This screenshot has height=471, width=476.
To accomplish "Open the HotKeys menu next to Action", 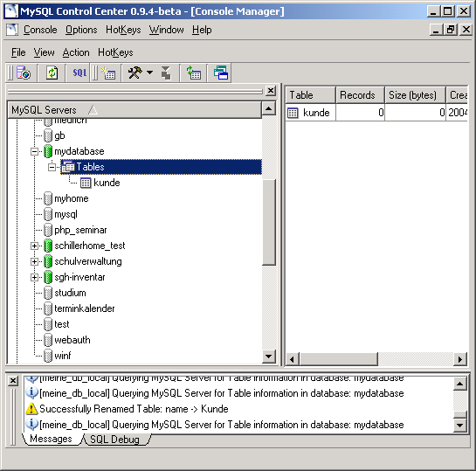I will pos(115,52).
